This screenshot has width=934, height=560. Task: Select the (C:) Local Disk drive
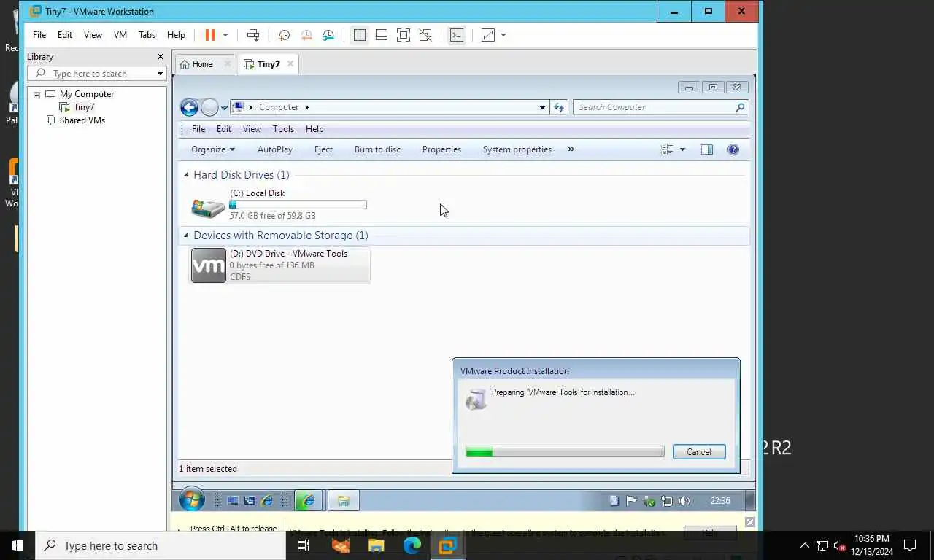coord(279,204)
